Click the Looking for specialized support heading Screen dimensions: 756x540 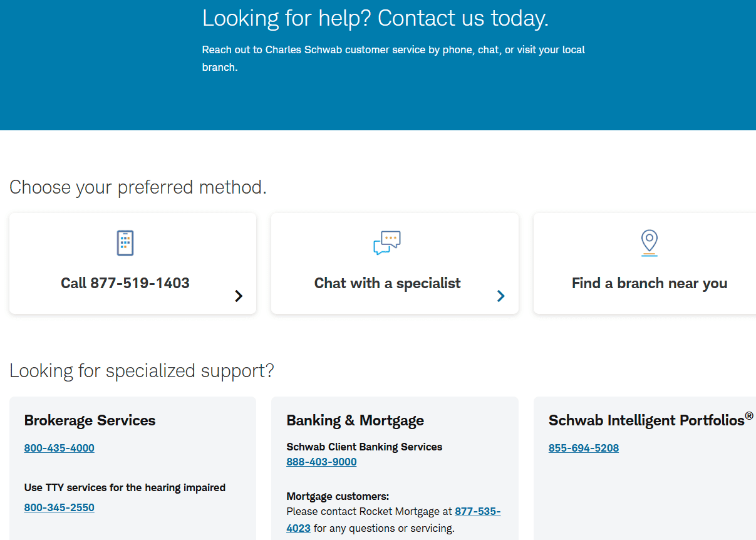[142, 371]
